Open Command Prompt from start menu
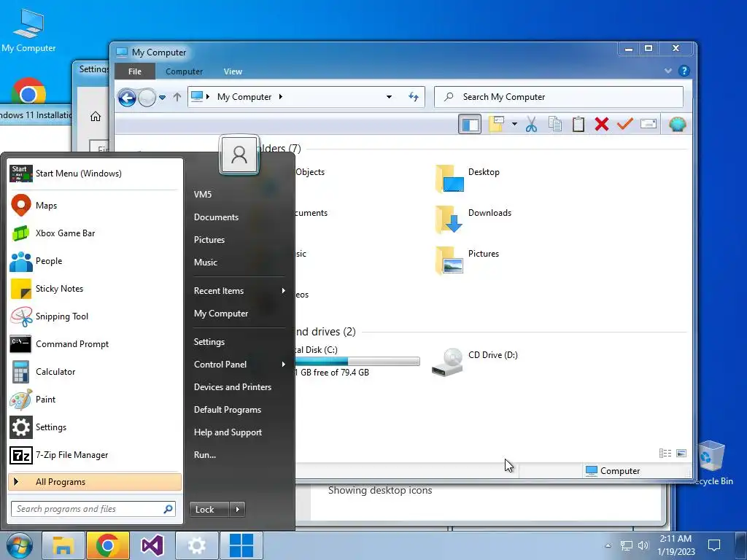This screenshot has height=560, width=747. coord(95,344)
